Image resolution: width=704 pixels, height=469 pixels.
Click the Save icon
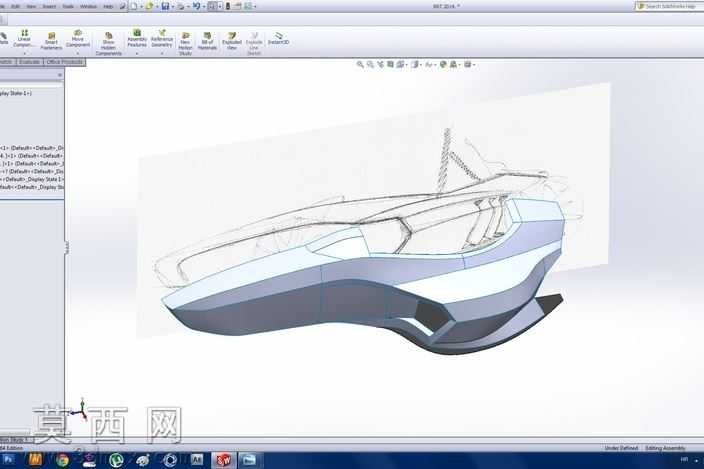(x=165, y=6)
